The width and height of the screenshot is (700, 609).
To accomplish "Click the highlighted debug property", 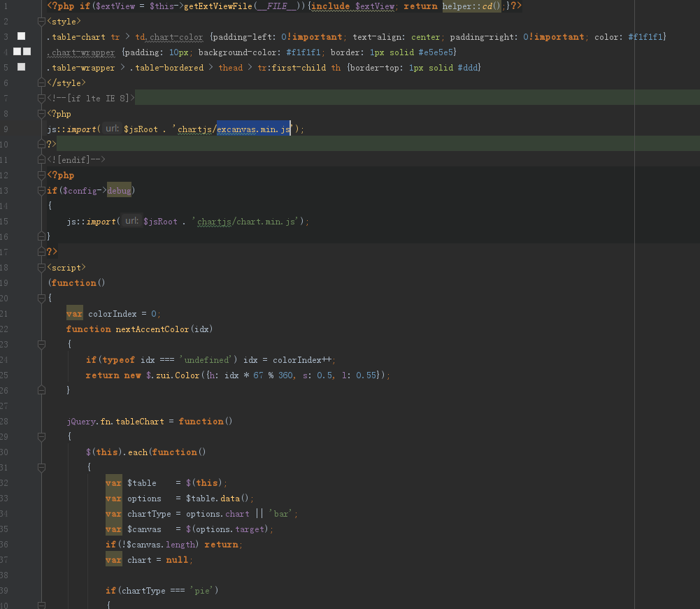I will 118,190.
